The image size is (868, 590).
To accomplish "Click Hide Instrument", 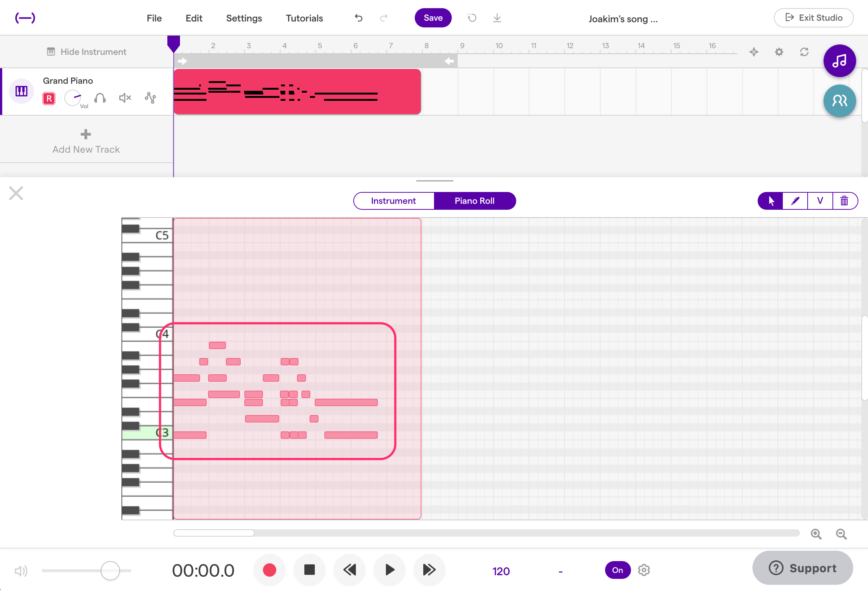I will (87, 52).
